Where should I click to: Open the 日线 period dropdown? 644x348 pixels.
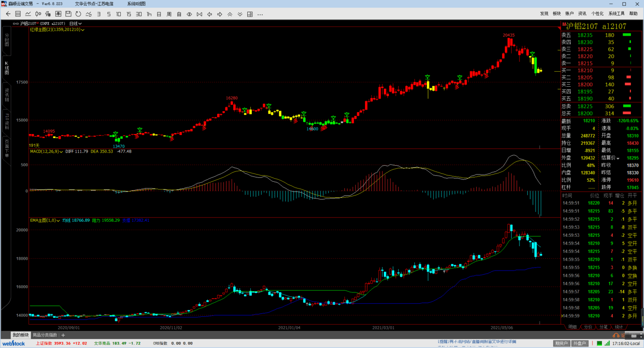(x=75, y=23)
